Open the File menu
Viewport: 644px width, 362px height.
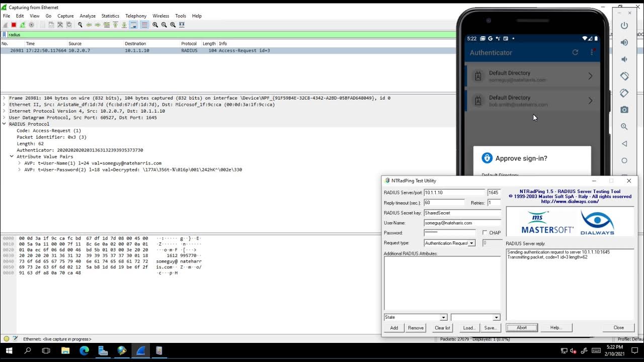[7, 16]
